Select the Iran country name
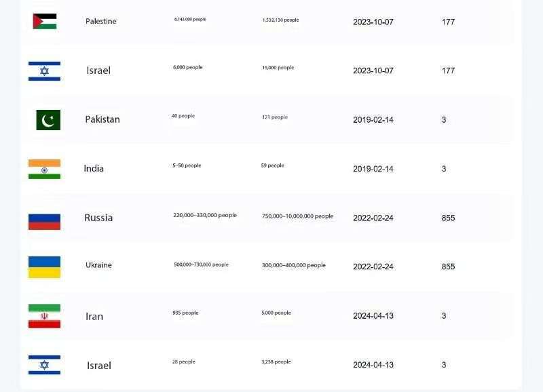This screenshot has width=543, height=392. 94,316
